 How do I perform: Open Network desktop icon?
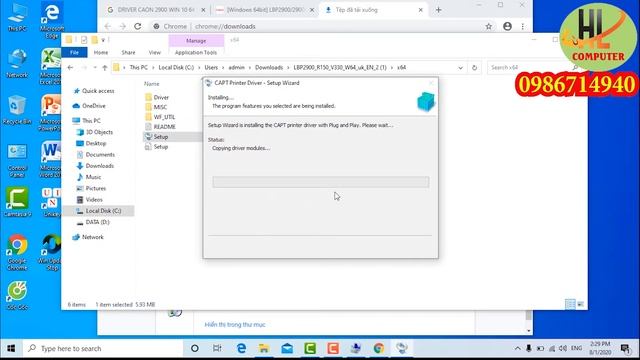pyautogui.click(x=17, y=63)
